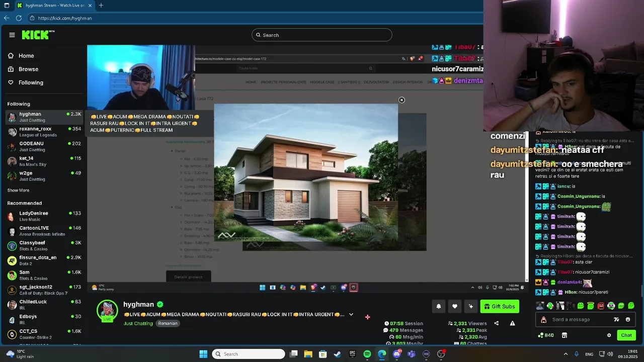Toggle stream notifications bell
This screenshot has width=644, height=362.
(438, 306)
